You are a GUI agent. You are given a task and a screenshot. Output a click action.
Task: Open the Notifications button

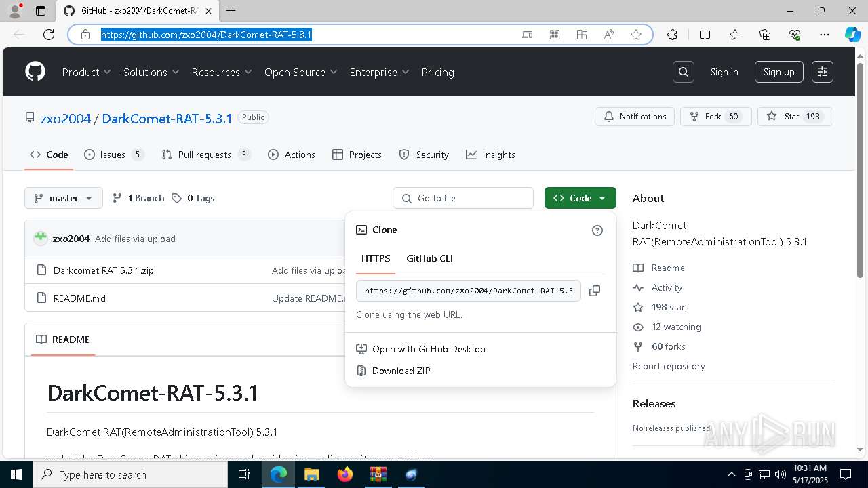click(635, 117)
